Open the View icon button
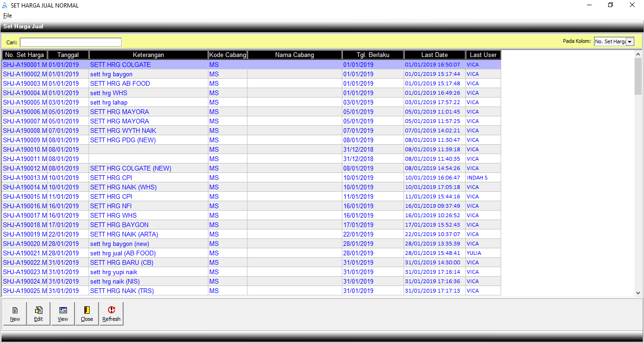Screen dimensions: 644x343 63,314
